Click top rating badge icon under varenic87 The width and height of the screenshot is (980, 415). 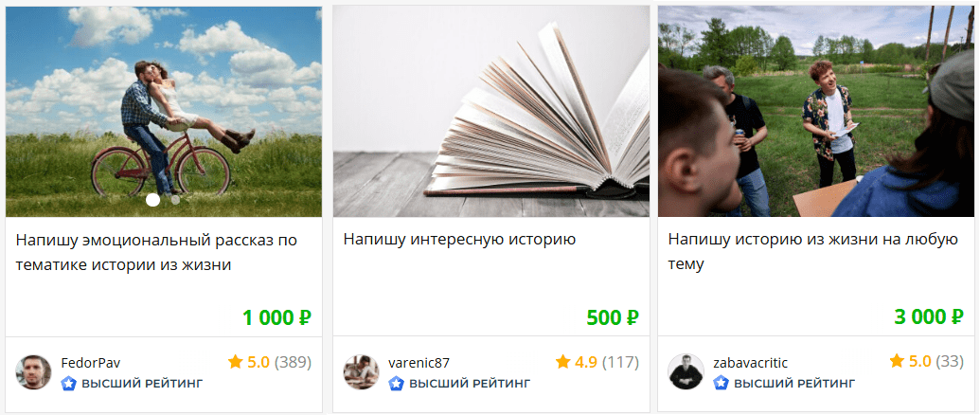pos(396,383)
